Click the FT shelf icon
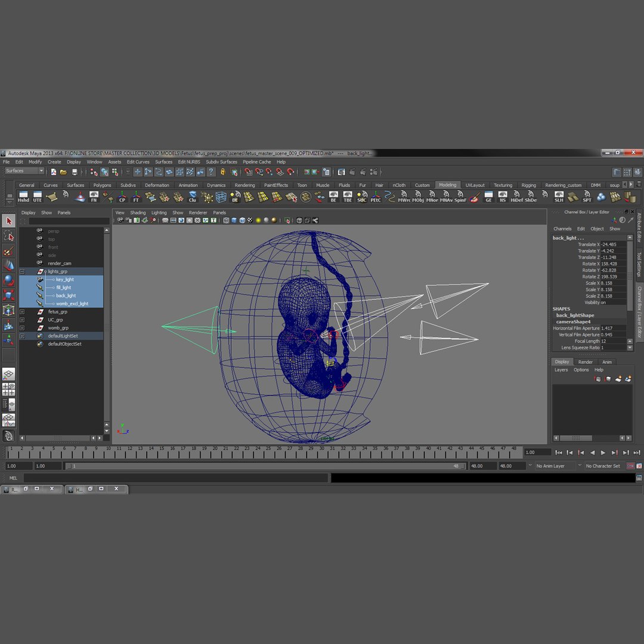 tap(136, 197)
